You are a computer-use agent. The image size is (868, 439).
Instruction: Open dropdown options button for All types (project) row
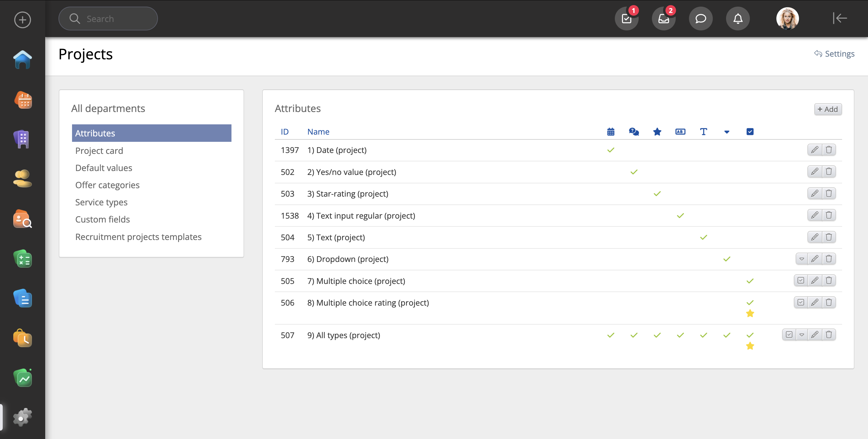point(802,335)
